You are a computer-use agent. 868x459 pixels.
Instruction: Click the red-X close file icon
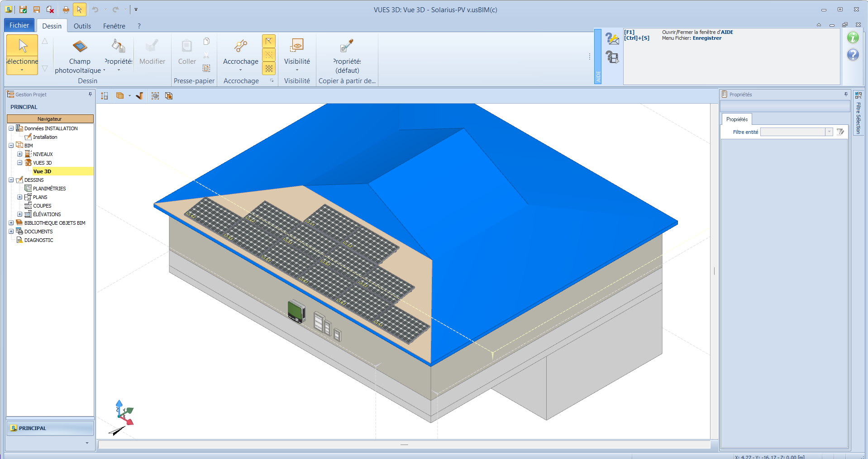coord(50,9)
